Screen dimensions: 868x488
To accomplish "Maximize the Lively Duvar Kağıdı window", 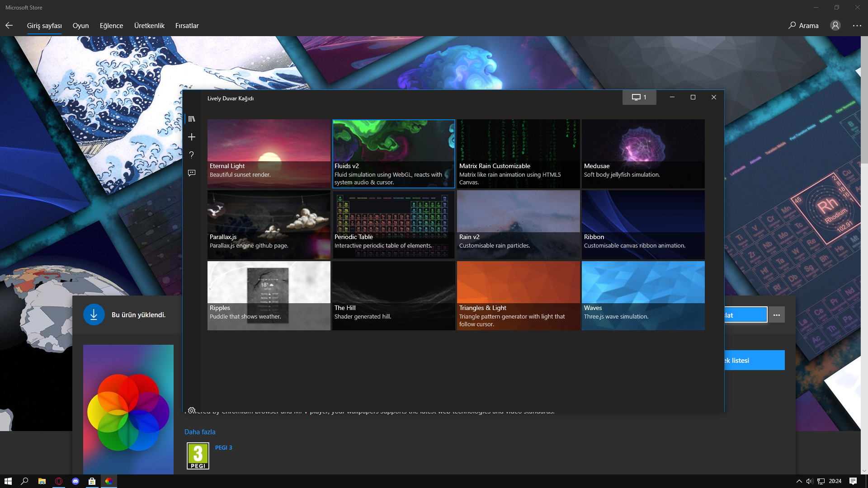I will tap(693, 97).
